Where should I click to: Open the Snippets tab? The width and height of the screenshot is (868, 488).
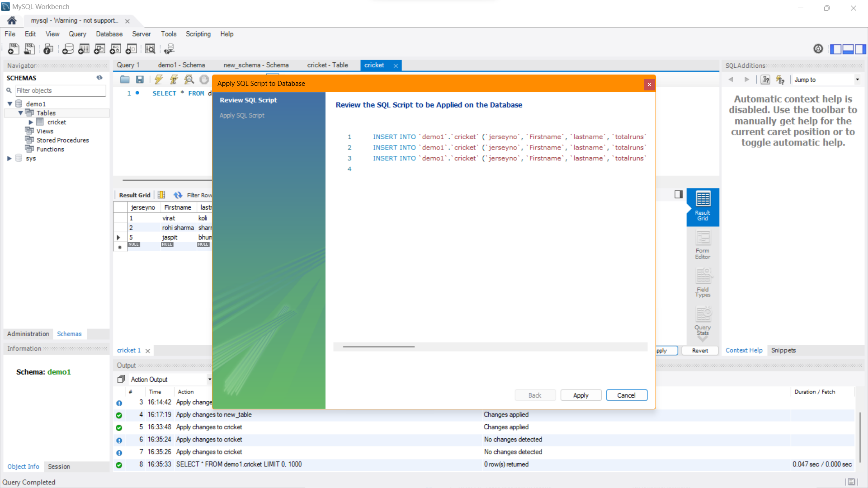[x=783, y=350]
